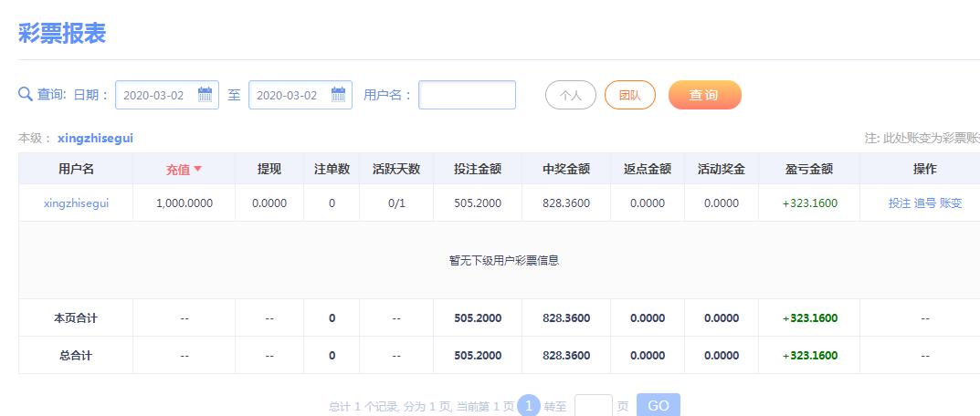This screenshot has width=980, height=416.
Task: Select +323.1600 in 总合计 row
Action: (x=810, y=356)
